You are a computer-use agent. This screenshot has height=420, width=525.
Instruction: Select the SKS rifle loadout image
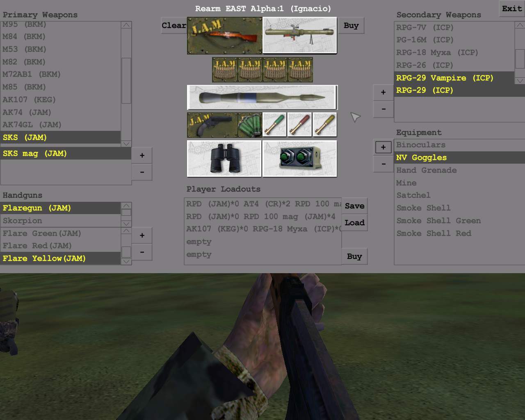pyautogui.click(x=224, y=35)
